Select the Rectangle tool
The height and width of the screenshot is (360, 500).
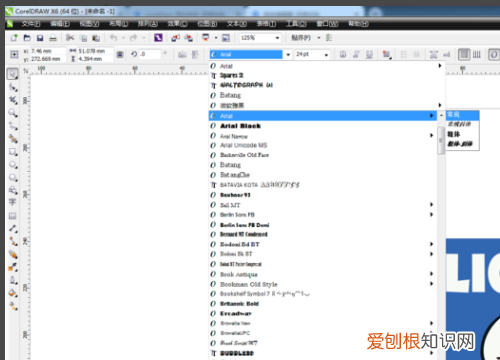pyautogui.click(x=13, y=152)
